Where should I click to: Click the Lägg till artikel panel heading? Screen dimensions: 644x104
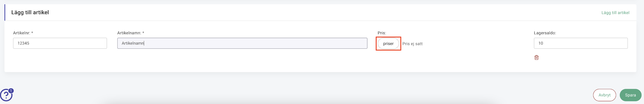point(30,12)
